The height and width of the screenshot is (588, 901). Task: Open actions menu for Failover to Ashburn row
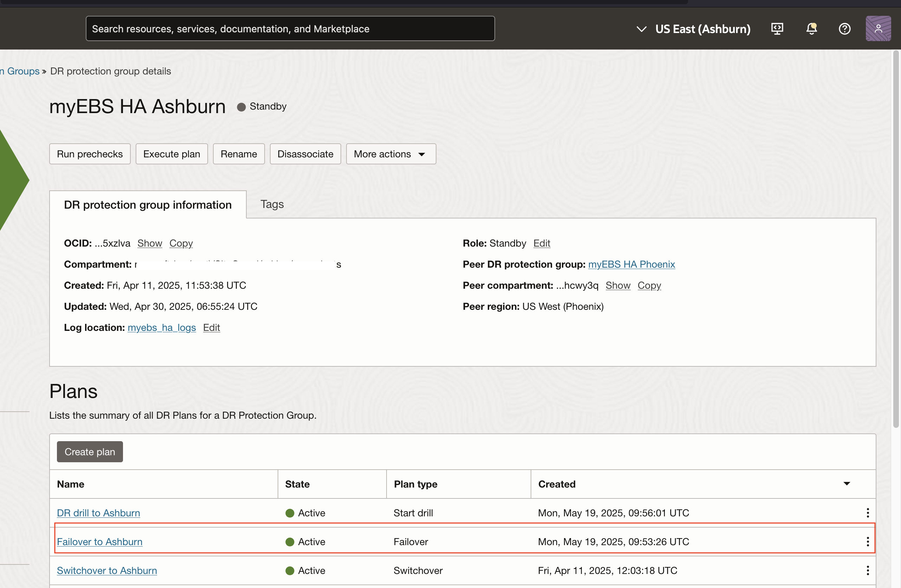click(867, 542)
